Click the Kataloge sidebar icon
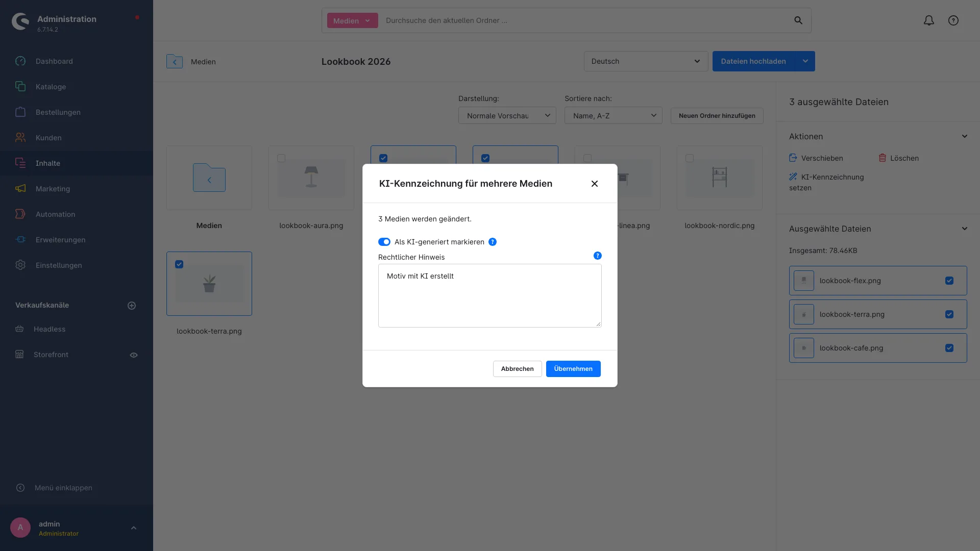980x551 pixels. [20, 87]
